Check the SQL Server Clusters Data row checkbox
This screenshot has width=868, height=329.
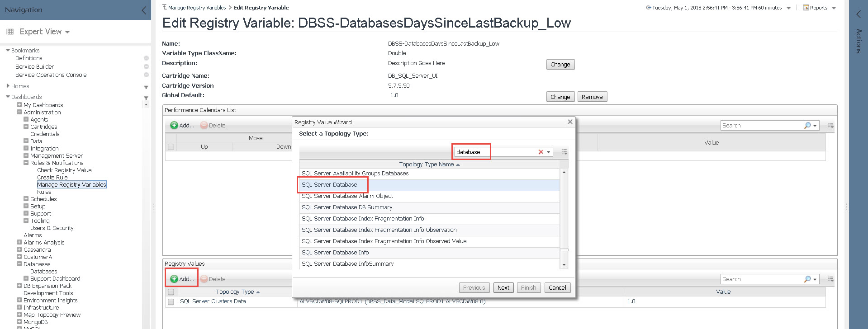[171, 302]
